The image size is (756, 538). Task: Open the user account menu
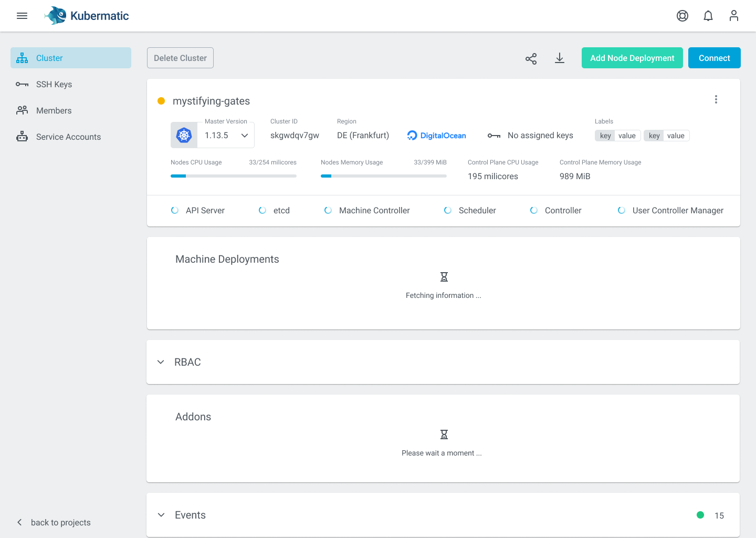(733, 16)
